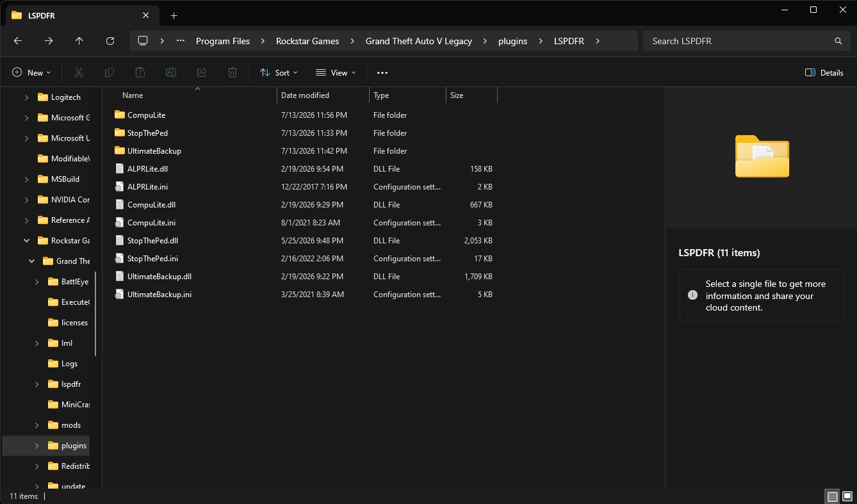Expand the MSBuild tree node

pos(26,179)
